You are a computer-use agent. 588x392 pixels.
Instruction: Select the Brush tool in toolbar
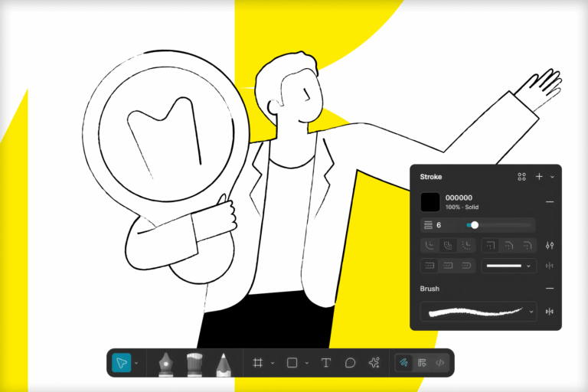point(194,363)
